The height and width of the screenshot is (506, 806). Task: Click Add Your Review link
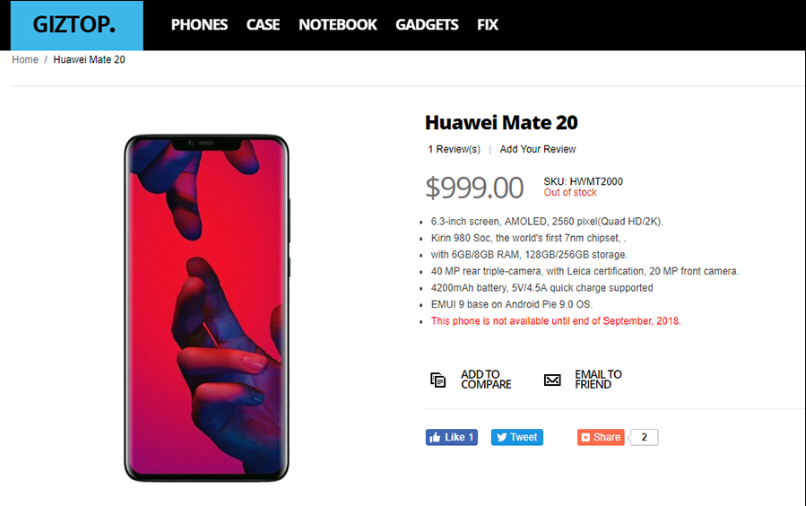(538, 149)
